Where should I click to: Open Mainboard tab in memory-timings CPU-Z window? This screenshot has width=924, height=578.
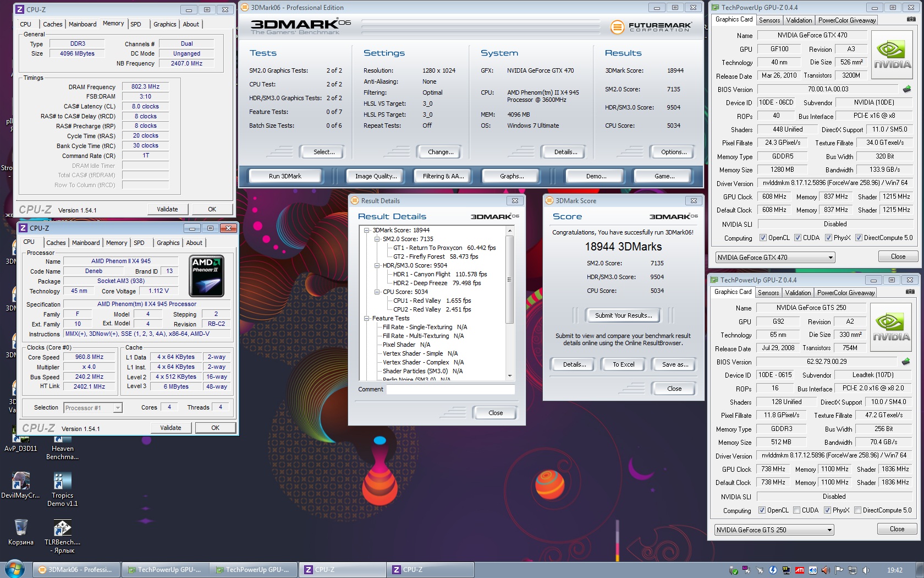82,24
